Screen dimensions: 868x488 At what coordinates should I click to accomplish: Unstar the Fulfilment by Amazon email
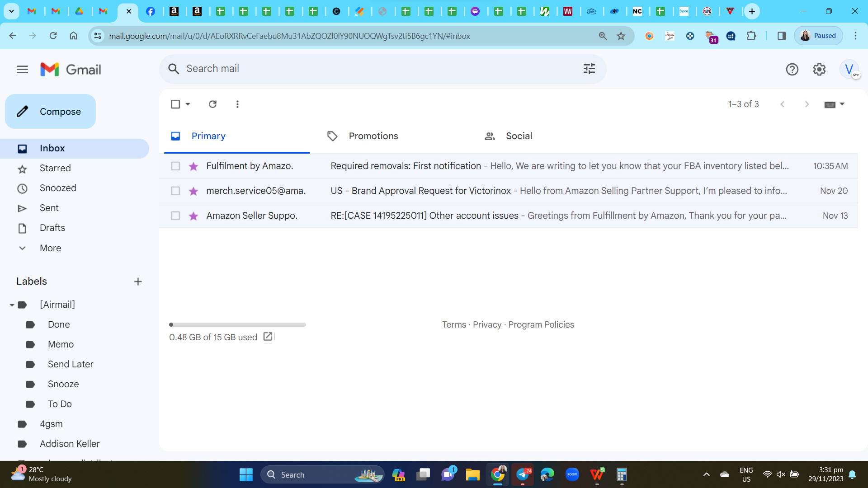[x=193, y=166]
